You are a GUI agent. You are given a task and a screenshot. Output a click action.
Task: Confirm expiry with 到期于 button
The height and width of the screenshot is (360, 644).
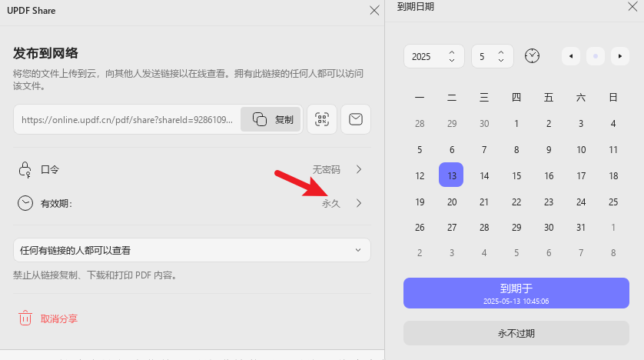[516, 293]
